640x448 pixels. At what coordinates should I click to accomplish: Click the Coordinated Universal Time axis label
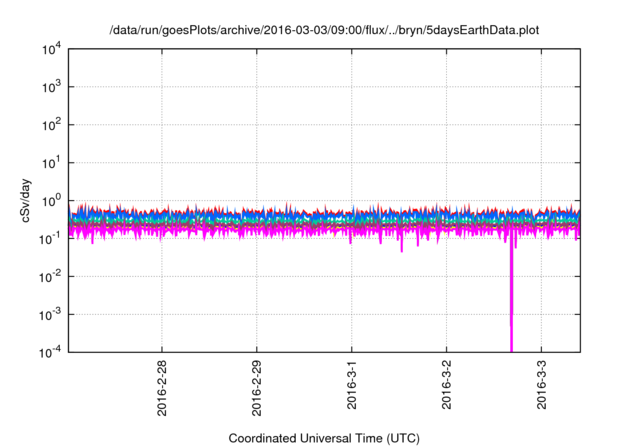pos(324,438)
